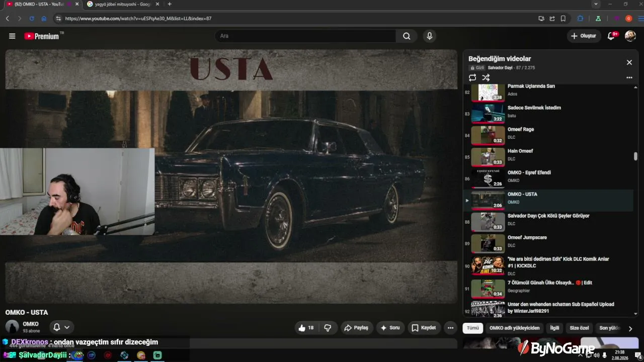The height and width of the screenshot is (362, 644).
Task: Dislike the OMKO - USTA video
Action: [328, 328]
